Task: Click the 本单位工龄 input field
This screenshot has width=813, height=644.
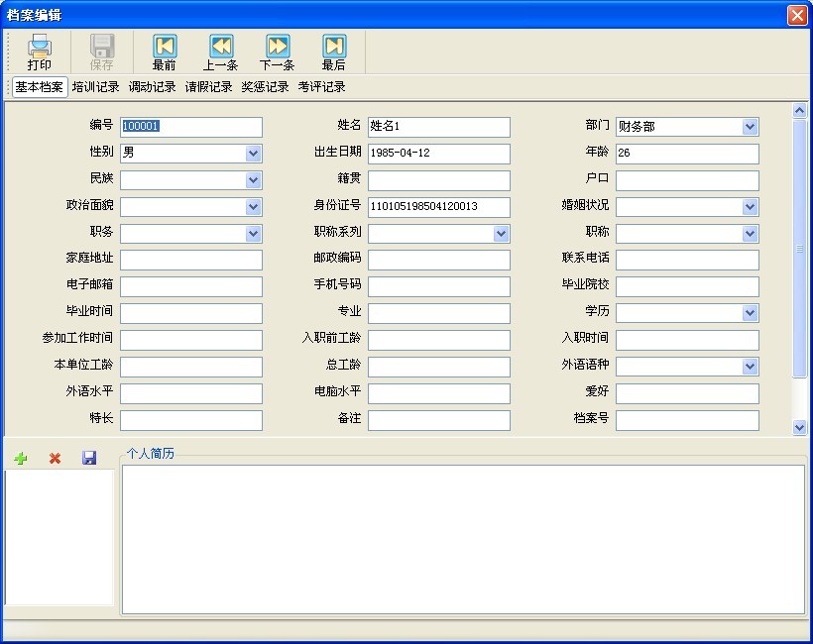Action: click(191, 367)
